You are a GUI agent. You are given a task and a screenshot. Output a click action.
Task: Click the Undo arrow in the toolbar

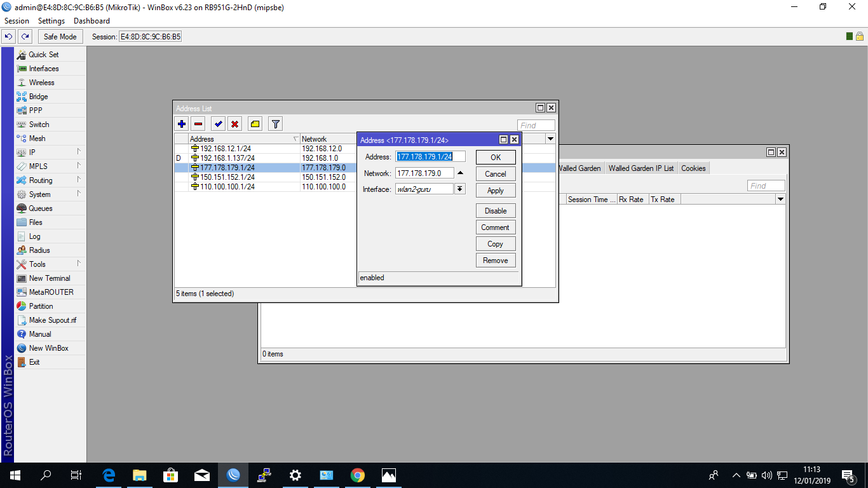tap(9, 36)
